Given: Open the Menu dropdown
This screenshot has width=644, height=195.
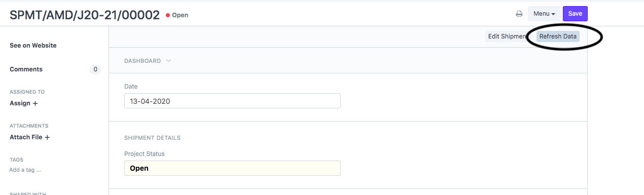Looking at the screenshot, I should (x=544, y=14).
